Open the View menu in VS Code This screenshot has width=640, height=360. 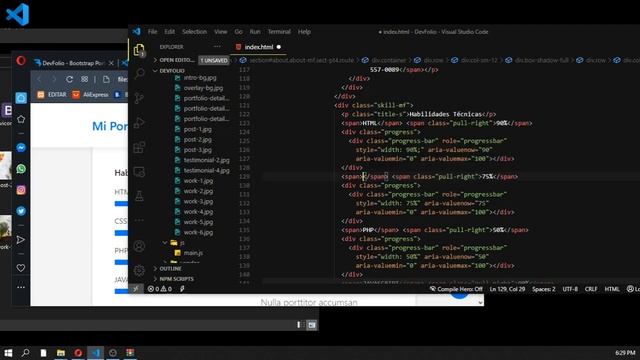pyautogui.click(x=220, y=32)
